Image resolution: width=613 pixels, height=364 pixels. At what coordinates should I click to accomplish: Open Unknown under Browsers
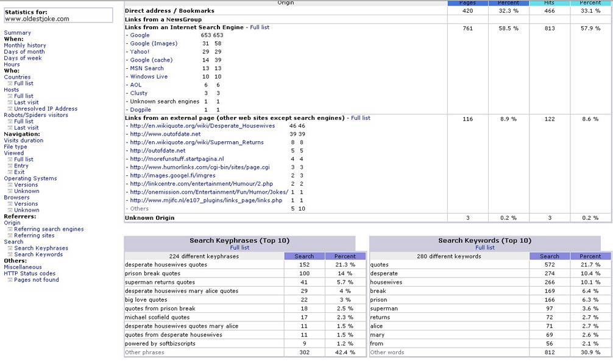pos(27,210)
